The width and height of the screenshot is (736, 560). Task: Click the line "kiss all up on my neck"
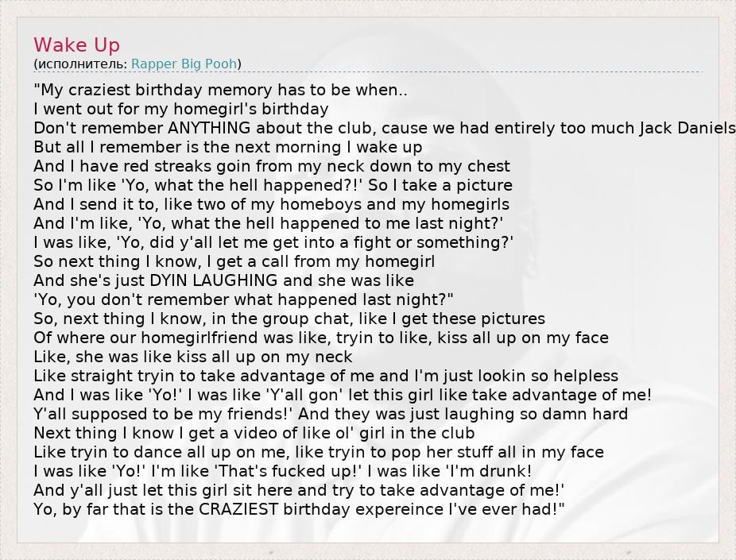pyautogui.click(x=193, y=357)
